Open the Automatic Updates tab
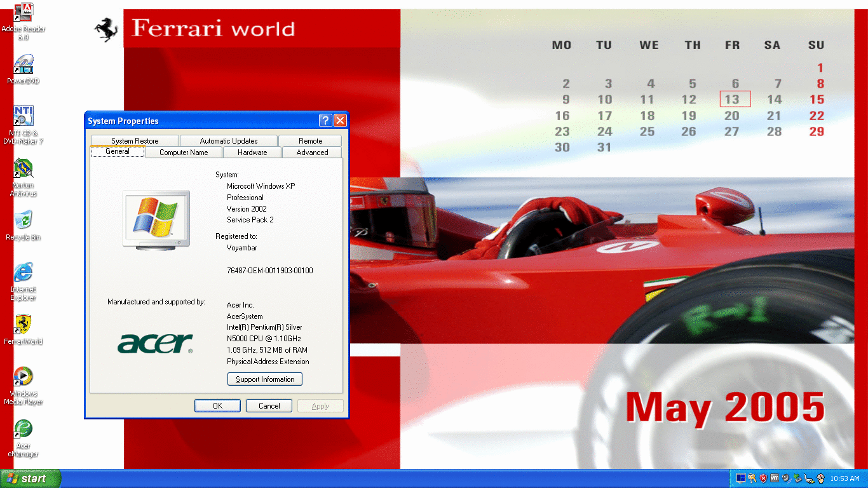Viewport: 868px width, 488px height. click(229, 141)
